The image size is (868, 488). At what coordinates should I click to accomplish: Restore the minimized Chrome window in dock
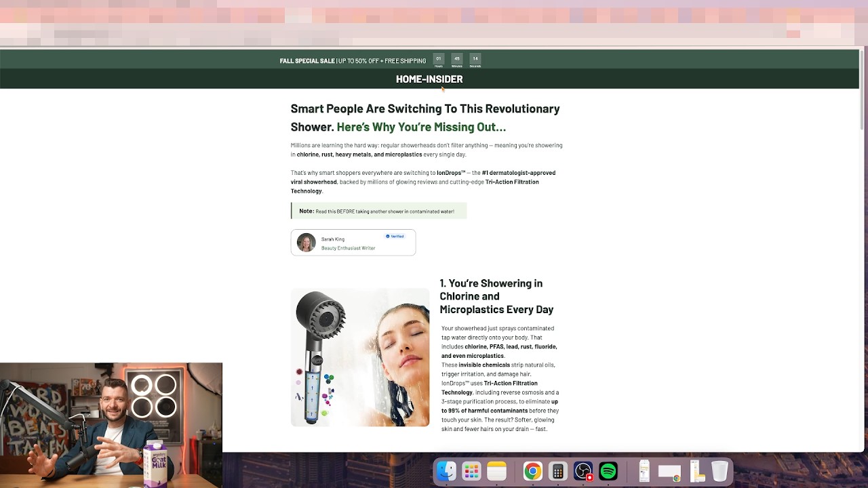[x=669, y=472]
